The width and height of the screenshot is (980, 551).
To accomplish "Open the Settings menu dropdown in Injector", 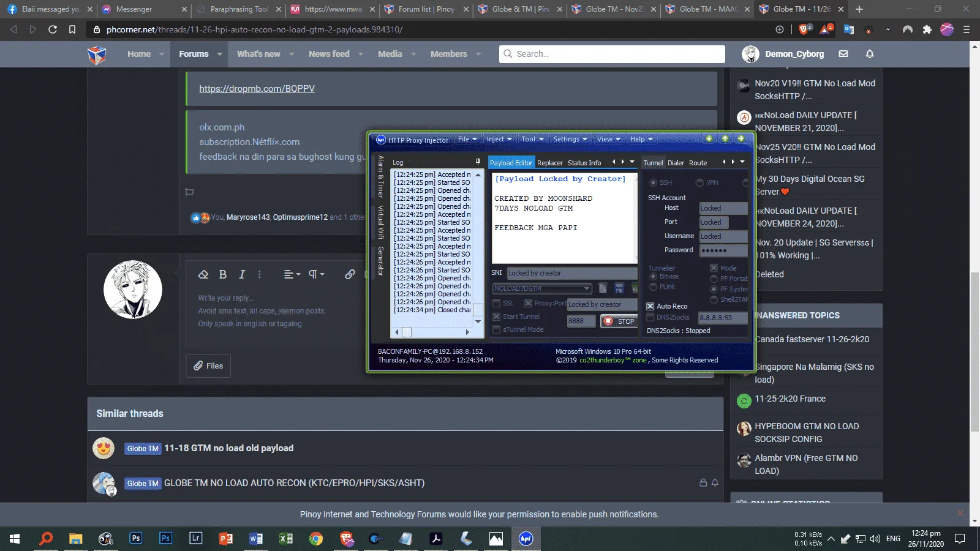I will pos(570,139).
